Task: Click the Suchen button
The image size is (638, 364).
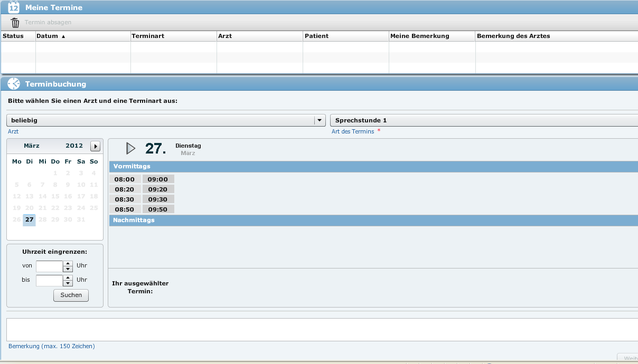Action: tap(71, 295)
